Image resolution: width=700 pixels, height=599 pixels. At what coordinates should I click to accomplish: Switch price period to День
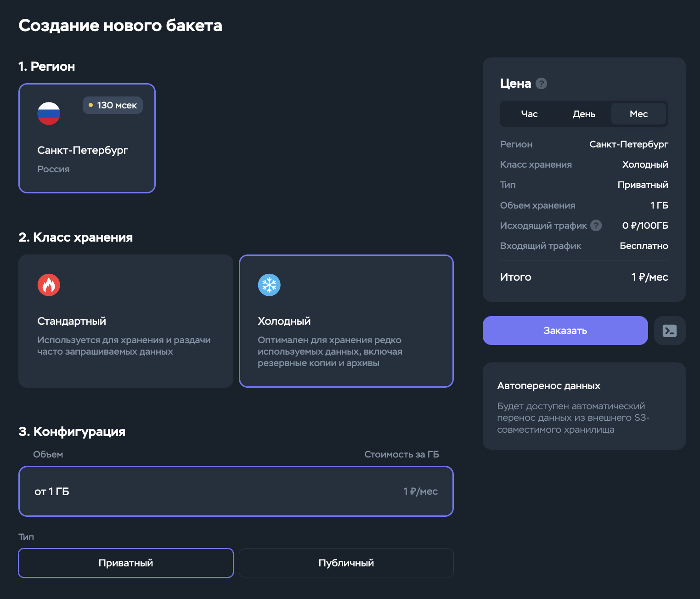[x=584, y=114]
